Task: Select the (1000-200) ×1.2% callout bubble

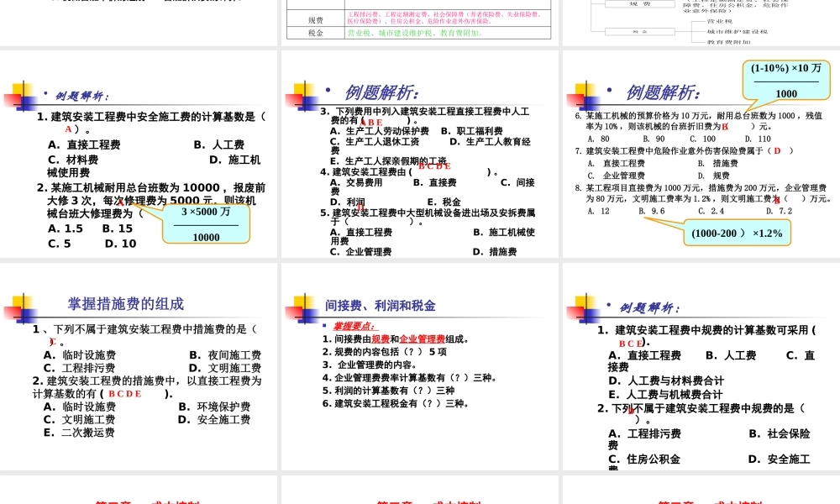Action: 738,233
